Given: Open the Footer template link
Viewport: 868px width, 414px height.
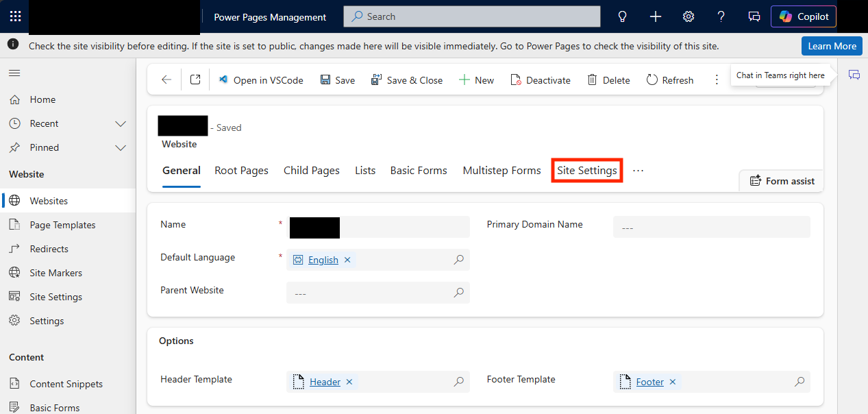Looking at the screenshot, I should click(x=650, y=382).
